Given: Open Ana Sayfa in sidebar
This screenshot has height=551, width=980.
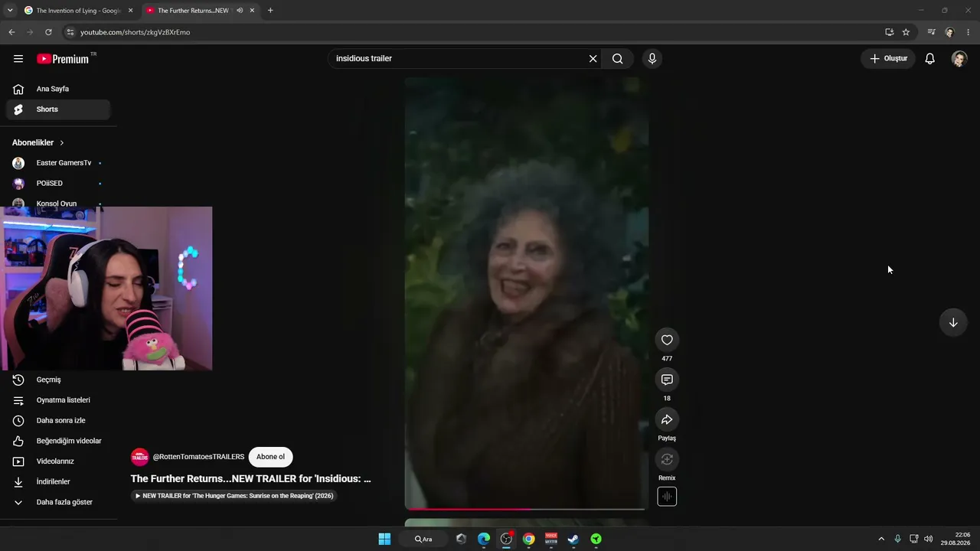Looking at the screenshot, I should (x=60, y=89).
